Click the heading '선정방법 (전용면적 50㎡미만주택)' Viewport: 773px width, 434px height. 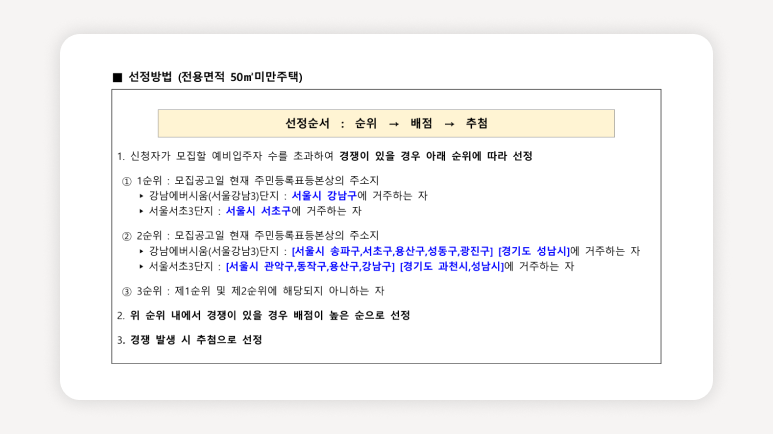click(215, 77)
